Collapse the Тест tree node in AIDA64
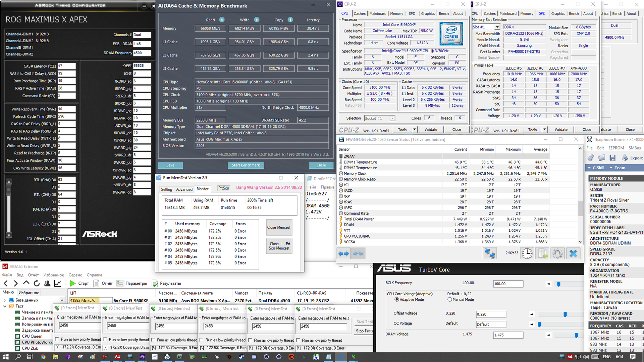The image size is (644, 362). tap(4, 306)
